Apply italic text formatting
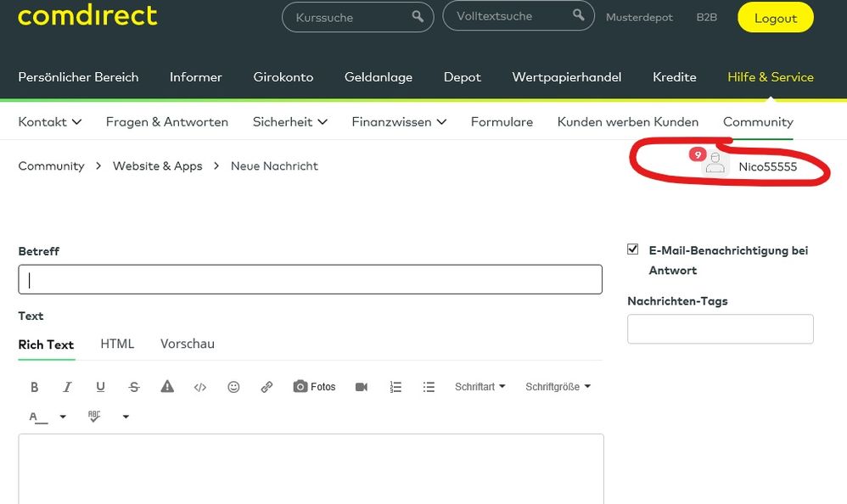The width and height of the screenshot is (847, 504). pyautogui.click(x=67, y=387)
